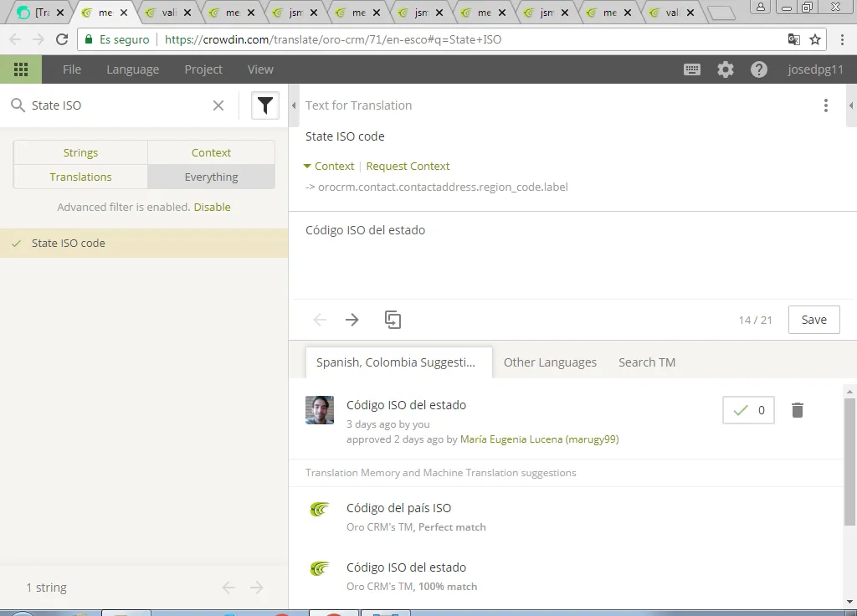Copy source text into translation

click(393, 320)
